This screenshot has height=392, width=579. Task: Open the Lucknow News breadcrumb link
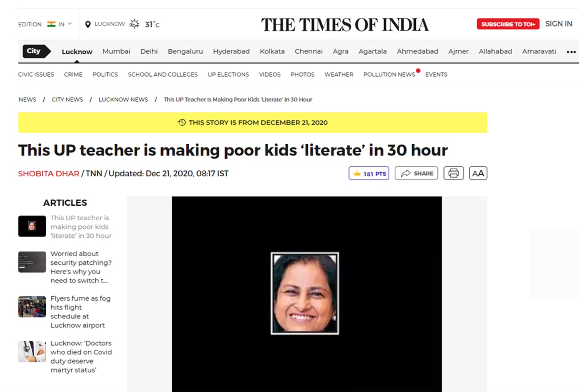click(123, 100)
